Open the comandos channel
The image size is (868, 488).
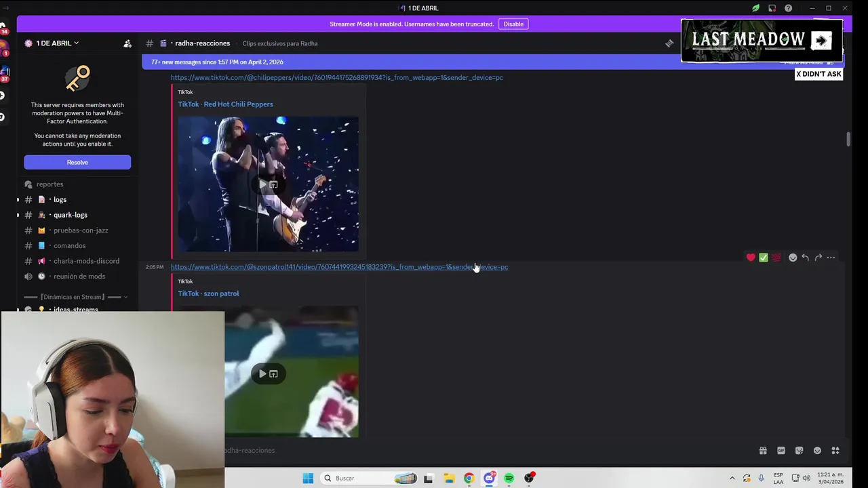click(69, 245)
